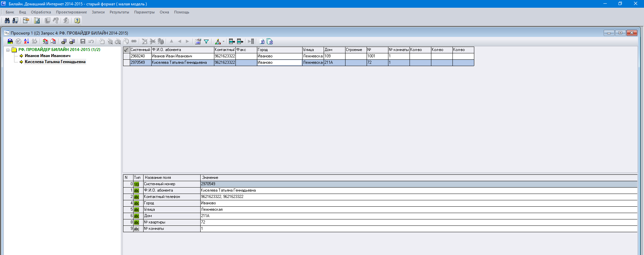Open dropdown arrow next to hierarchy icon
This screenshot has width=644, height=255.
pyautogui.click(x=223, y=42)
